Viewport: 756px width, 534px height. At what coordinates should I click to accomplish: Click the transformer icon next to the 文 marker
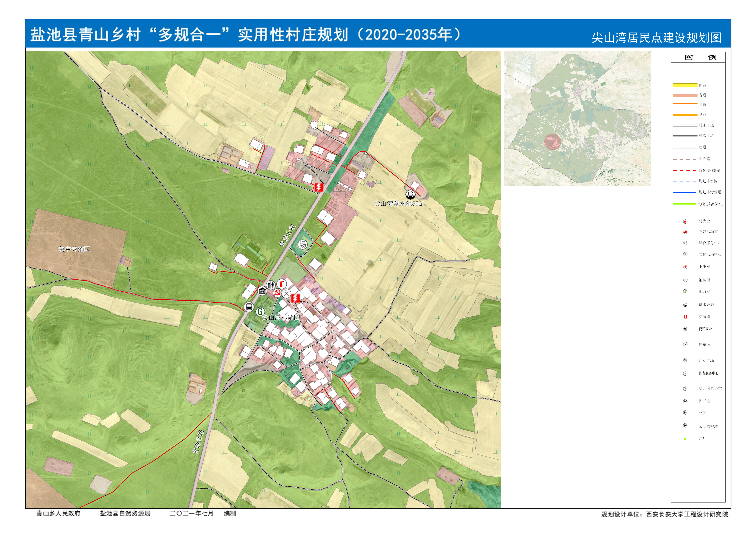pyautogui.click(x=296, y=298)
